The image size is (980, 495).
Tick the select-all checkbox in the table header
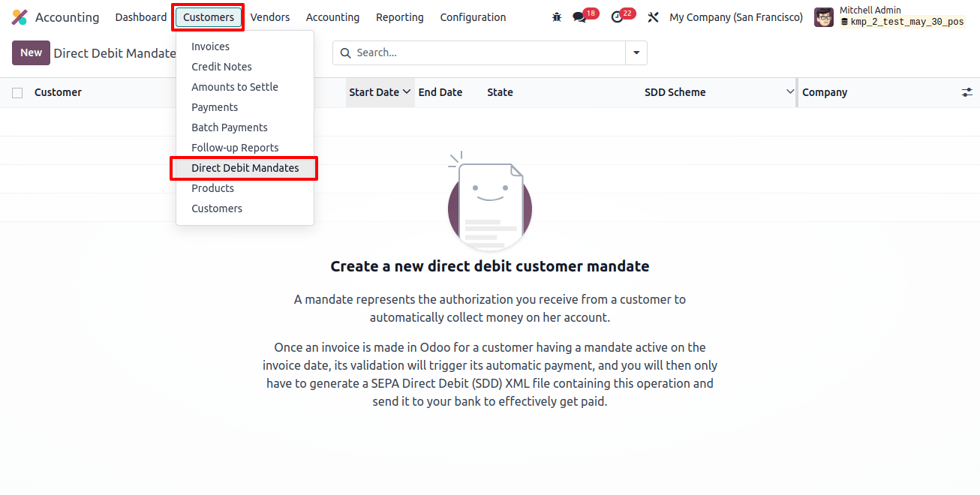click(x=17, y=93)
